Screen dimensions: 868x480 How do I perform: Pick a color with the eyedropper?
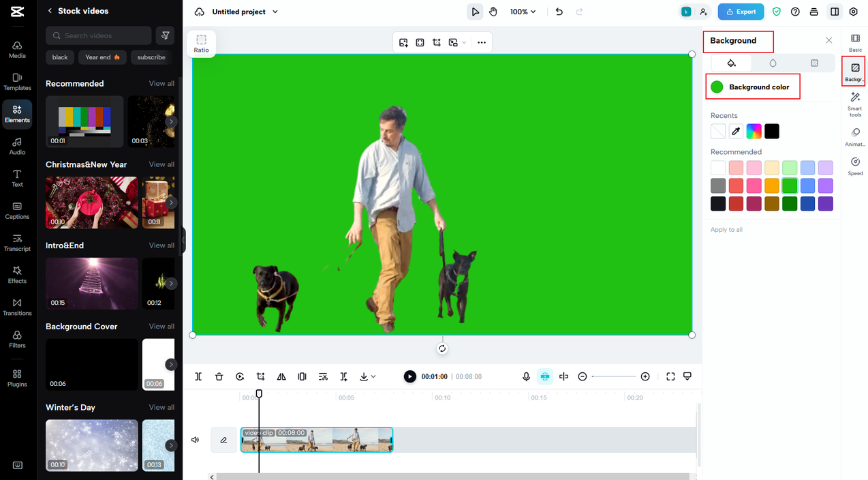[736, 132]
